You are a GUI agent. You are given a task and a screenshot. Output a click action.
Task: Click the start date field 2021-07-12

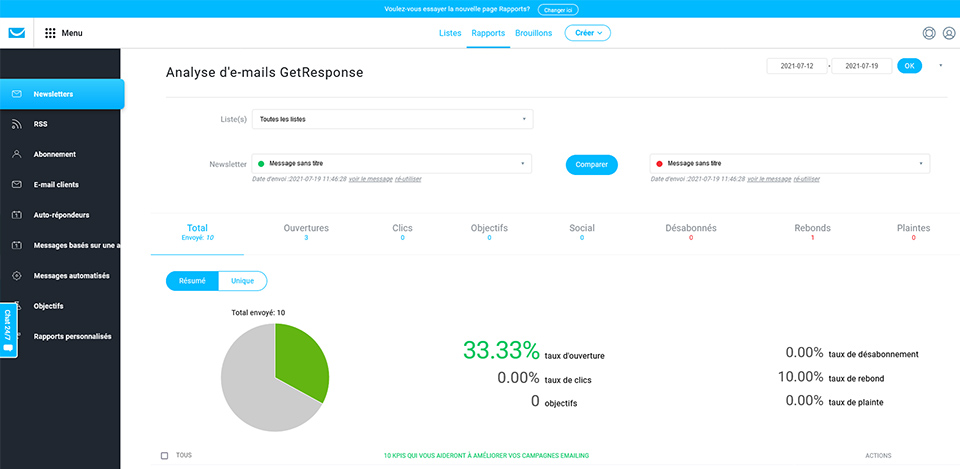click(x=797, y=66)
